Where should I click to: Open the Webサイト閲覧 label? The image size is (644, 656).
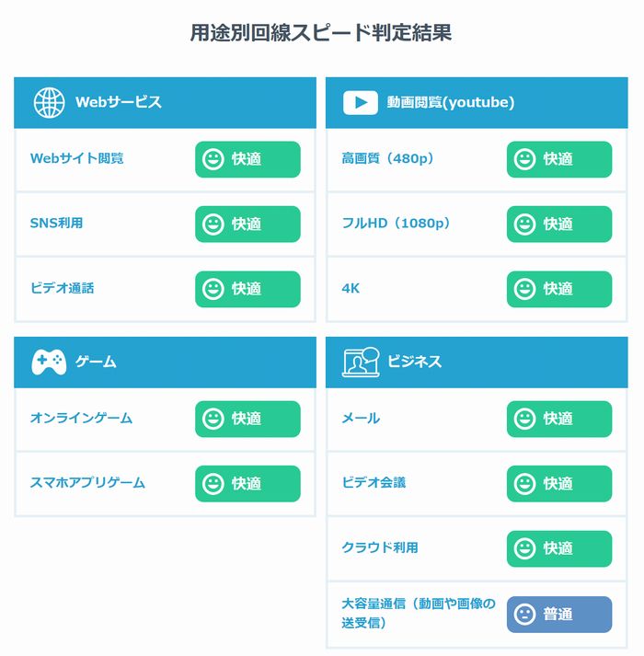(77, 158)
